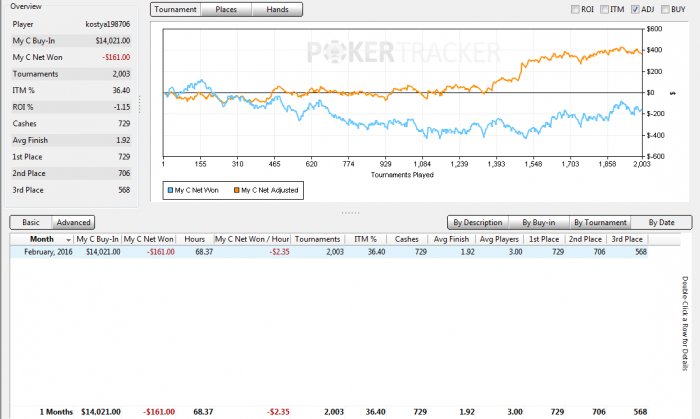Sort by the Hours column header
The image size is (700, 419).
point(195,239)
